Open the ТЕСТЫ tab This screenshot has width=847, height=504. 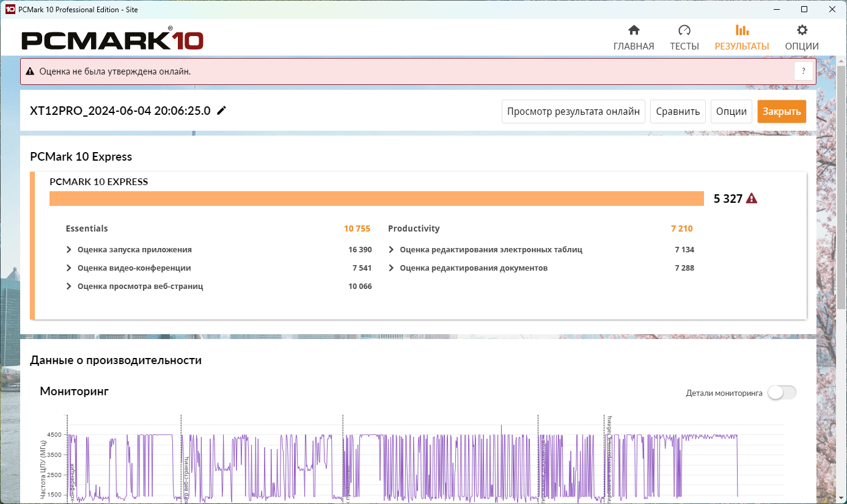[x=684, y=38]
